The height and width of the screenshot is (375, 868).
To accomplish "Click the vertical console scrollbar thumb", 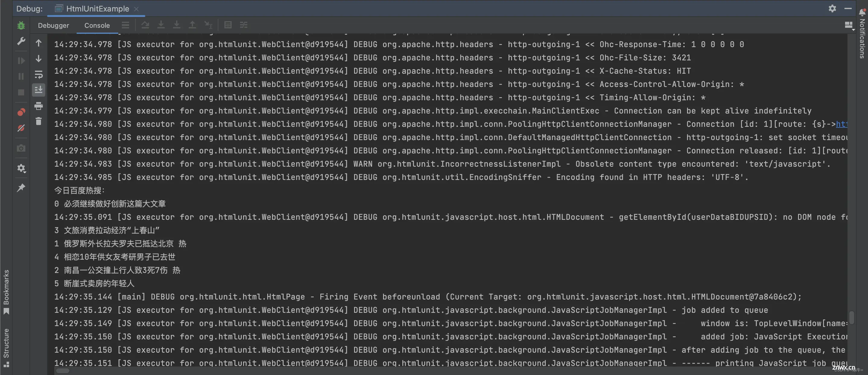I will (851, 317).
